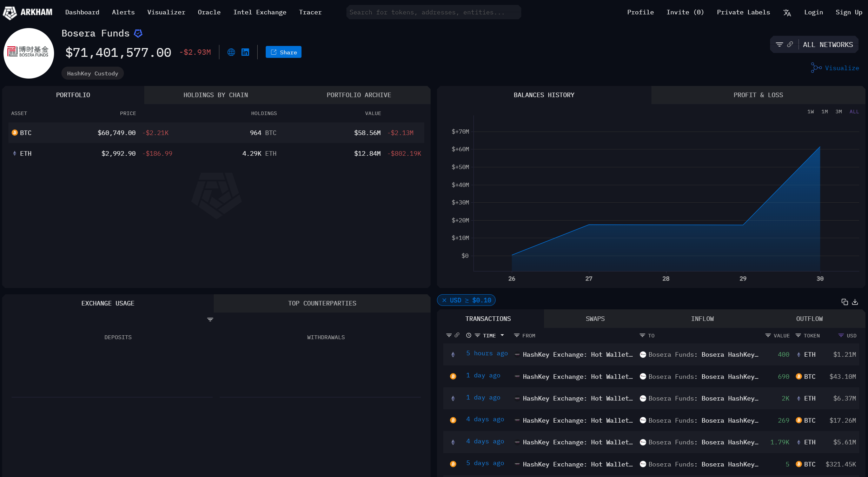Click the blue Share button

pos(284,52)
